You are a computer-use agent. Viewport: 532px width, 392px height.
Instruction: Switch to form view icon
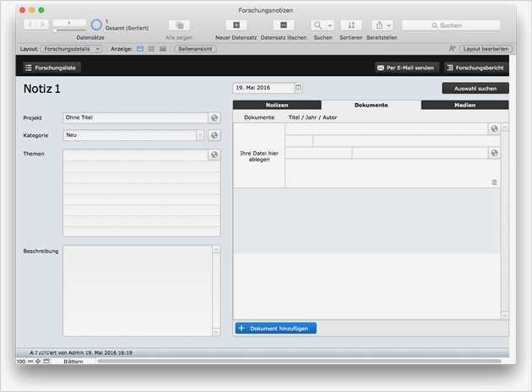click(140, 49)
